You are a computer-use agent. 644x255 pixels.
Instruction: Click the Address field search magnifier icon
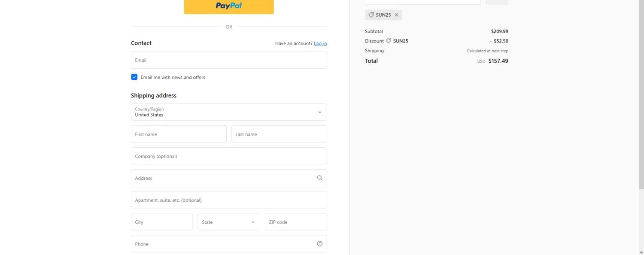(x=319, y=178)
